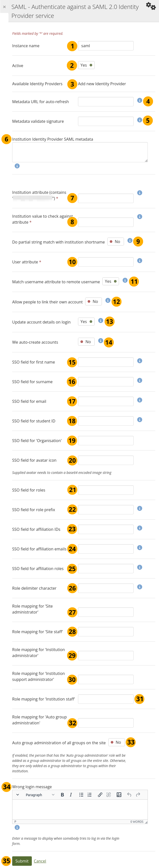Click the insert link icon
This screenshot has height=868, width=159.
(100, 794)
